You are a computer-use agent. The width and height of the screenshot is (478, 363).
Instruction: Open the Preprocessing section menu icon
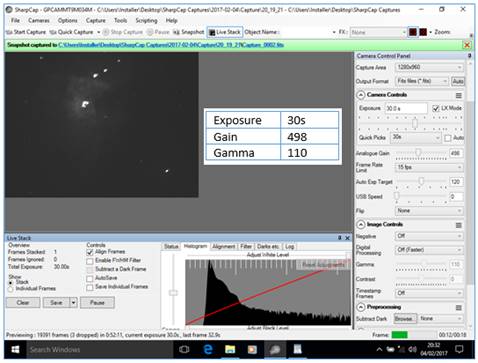point(459,307)
